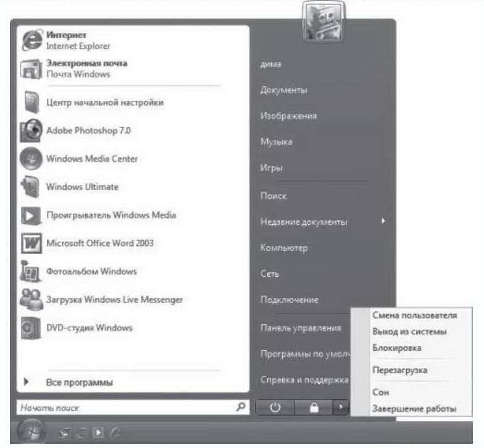Open the media player Quick Launch icon

[x=99, y=433]
